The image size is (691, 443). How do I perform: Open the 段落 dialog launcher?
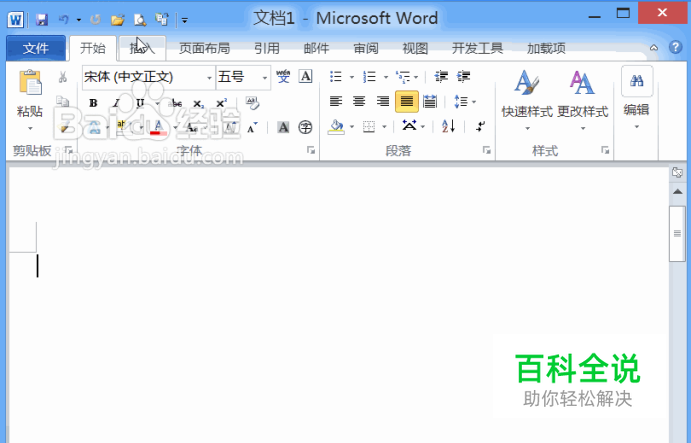coord(487,151)
